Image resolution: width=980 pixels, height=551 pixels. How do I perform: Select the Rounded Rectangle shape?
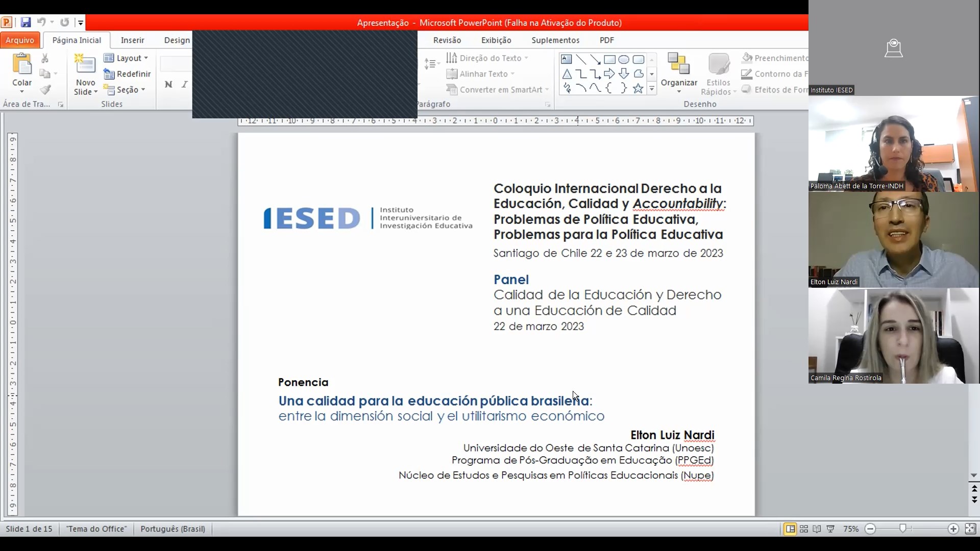(638, 59)
